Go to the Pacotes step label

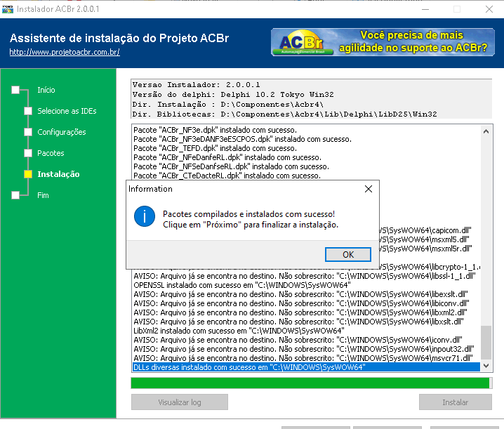click(x=51, y=153)
